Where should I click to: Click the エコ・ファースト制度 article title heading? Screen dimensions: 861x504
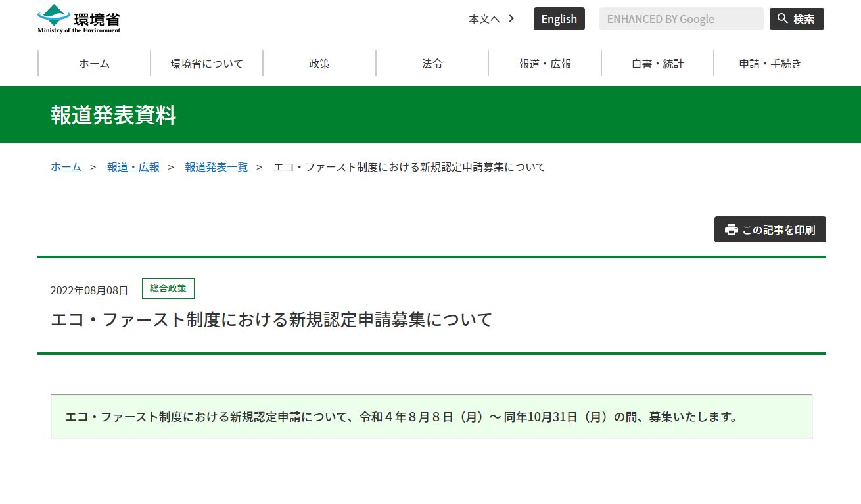point(271,320)
